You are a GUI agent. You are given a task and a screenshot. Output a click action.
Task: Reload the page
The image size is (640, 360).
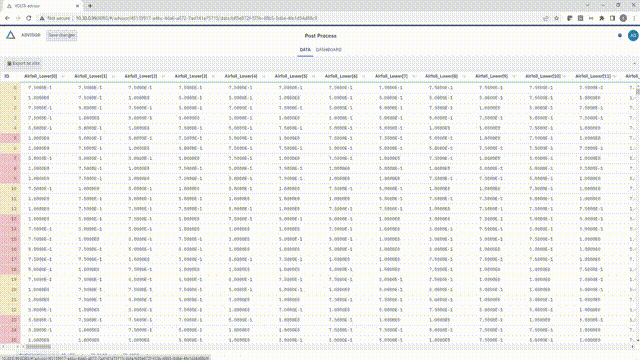pyautogui.click(x=29, y=18)
